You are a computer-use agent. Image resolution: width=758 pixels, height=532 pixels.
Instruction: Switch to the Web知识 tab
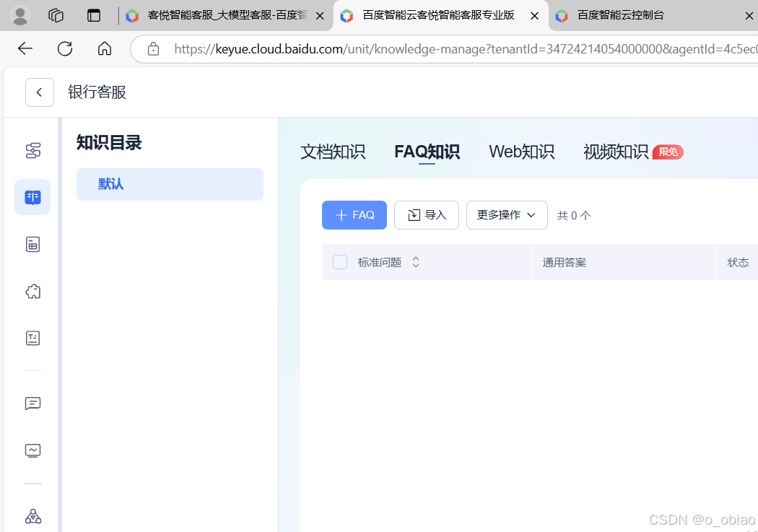[x=522, y=152]
